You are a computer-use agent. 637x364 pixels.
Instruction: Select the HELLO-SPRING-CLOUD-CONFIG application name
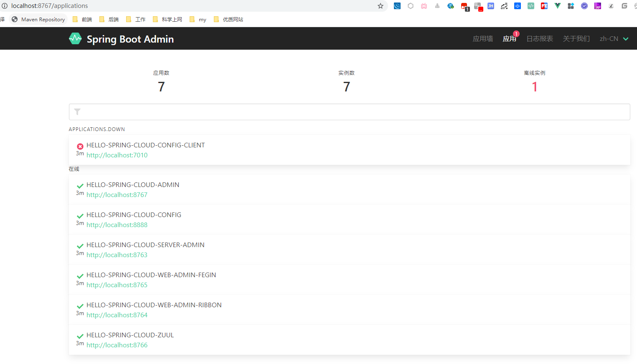pos(134,215)
